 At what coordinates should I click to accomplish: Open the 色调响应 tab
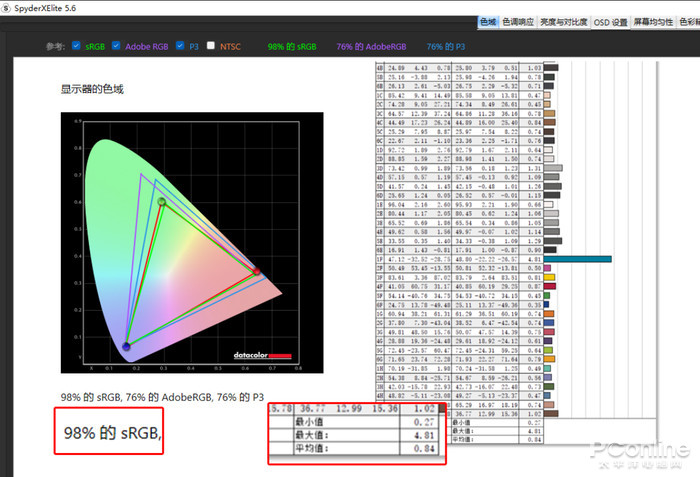tap(518, 22)
